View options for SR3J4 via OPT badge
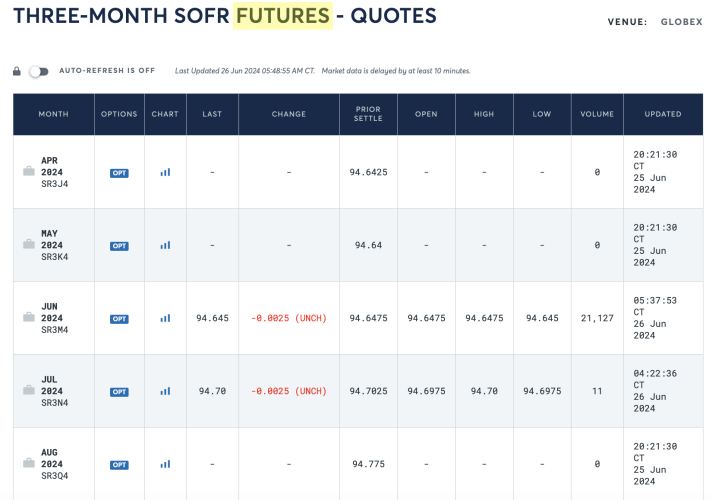Screen dimensions: 712x500 click(119, 173)
